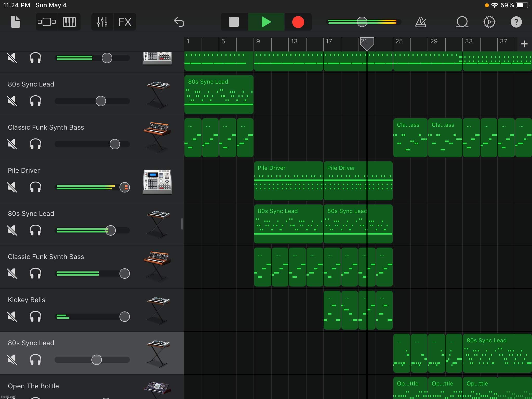Screen dimensions: 532x399
Task: Tap bar 29 on the ruler
Action: [x=434, y=41]
